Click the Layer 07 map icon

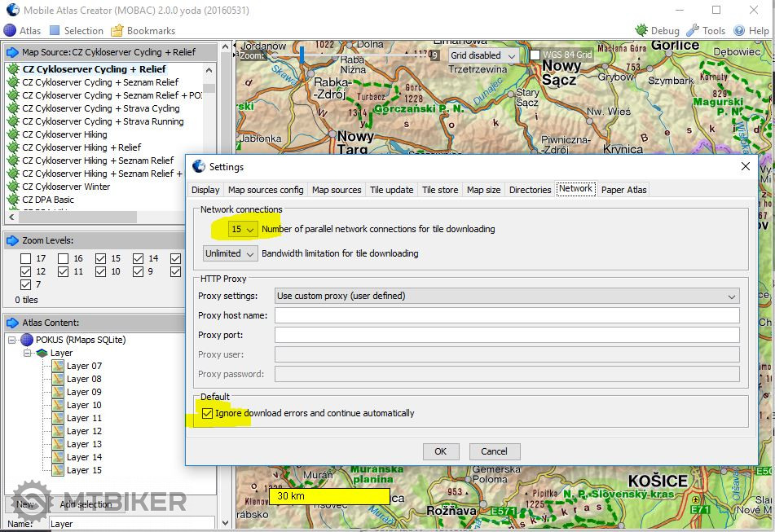[58, 366]
